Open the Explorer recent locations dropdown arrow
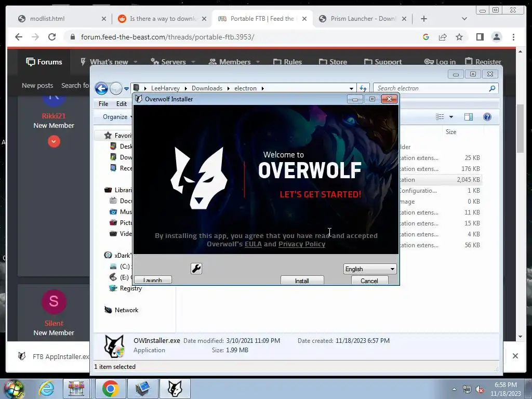Viewport: 532px width, 399px height. [x=126, y=88]
